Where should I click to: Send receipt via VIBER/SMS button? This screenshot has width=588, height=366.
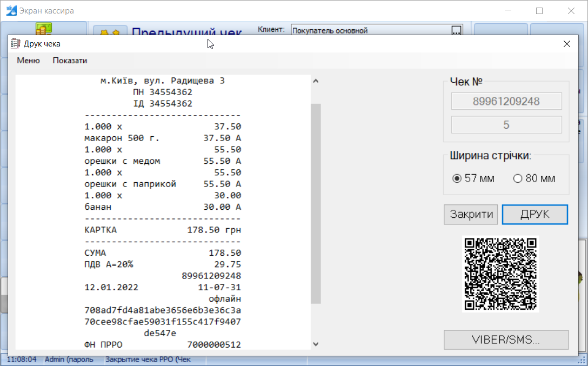coord(506,340)
